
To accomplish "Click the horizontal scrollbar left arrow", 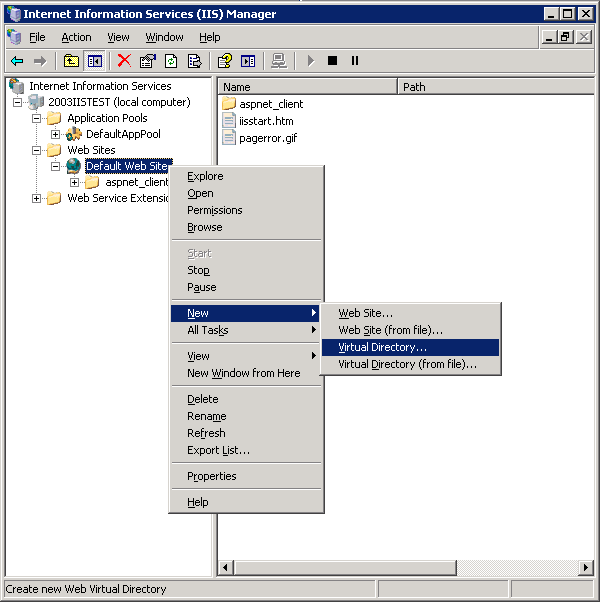I will (x=226, y=567).
